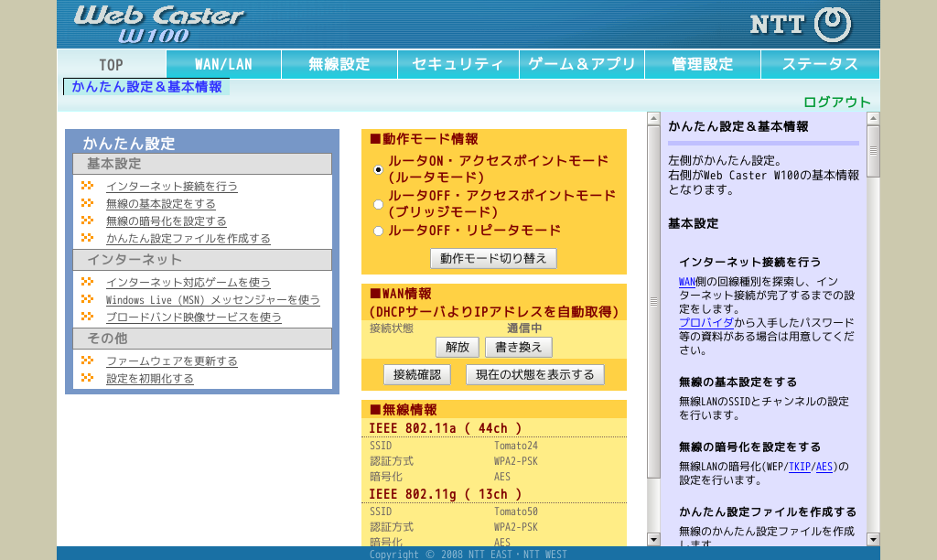Select ルータOFF・リピータモード option
This screenshot has width=937, height=560.
[376, 231]
